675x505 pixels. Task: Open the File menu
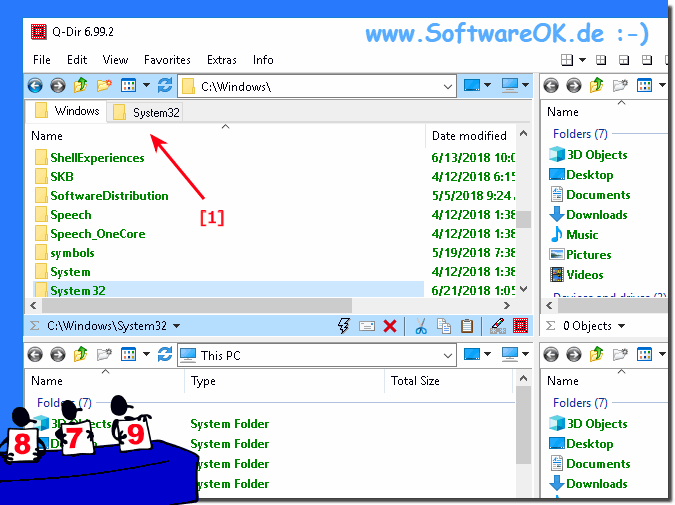[x=42, y=60]
